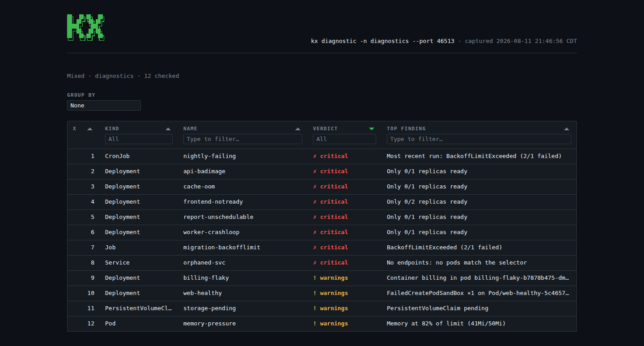
Task: Click warnings verdict of memory-pressure
Action: 330,324
